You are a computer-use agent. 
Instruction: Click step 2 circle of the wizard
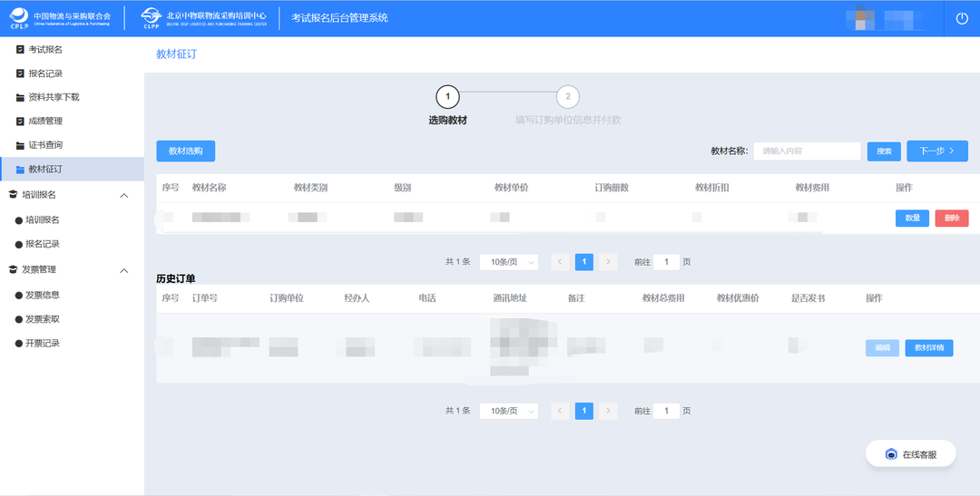(x=567, y=97)
